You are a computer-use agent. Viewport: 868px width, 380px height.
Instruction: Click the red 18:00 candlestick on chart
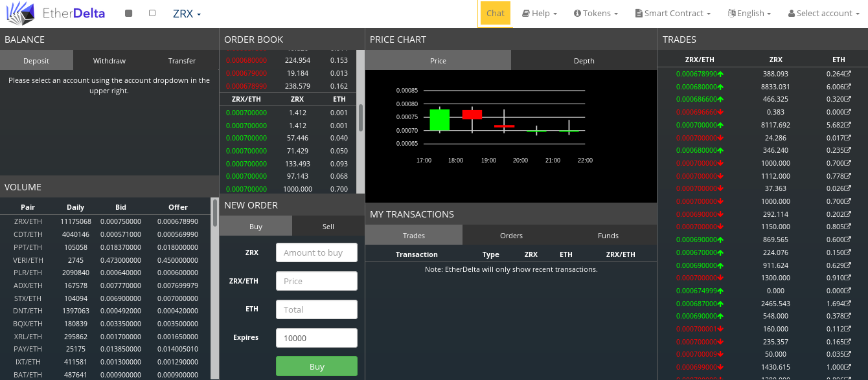pyautogui.click(x=472, y=115)
